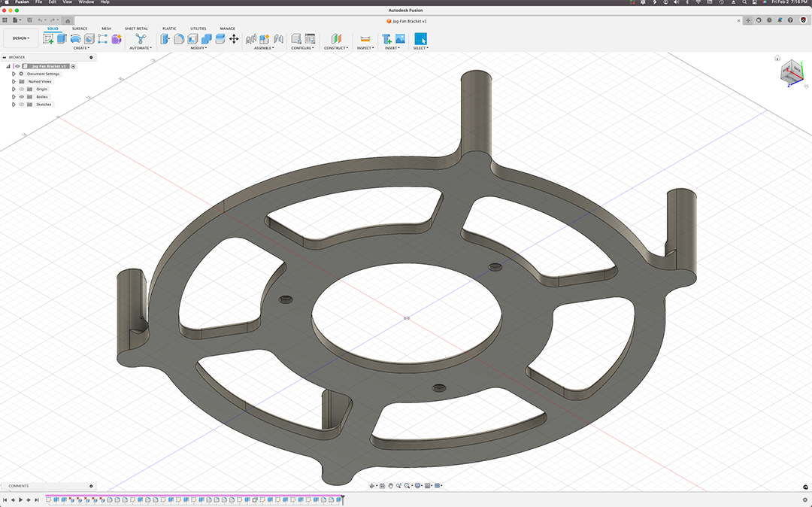This screenshot has width=812, height=507.
Task: Switch to the Manage tab
Action: 227,29
